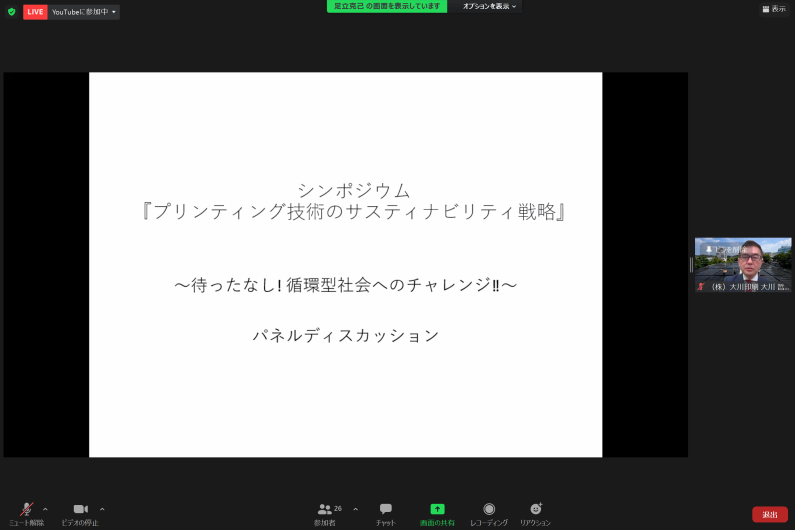Open the オプションを表示 view options menu
Viewport: 795px width, 530px height.
[489, 6]
